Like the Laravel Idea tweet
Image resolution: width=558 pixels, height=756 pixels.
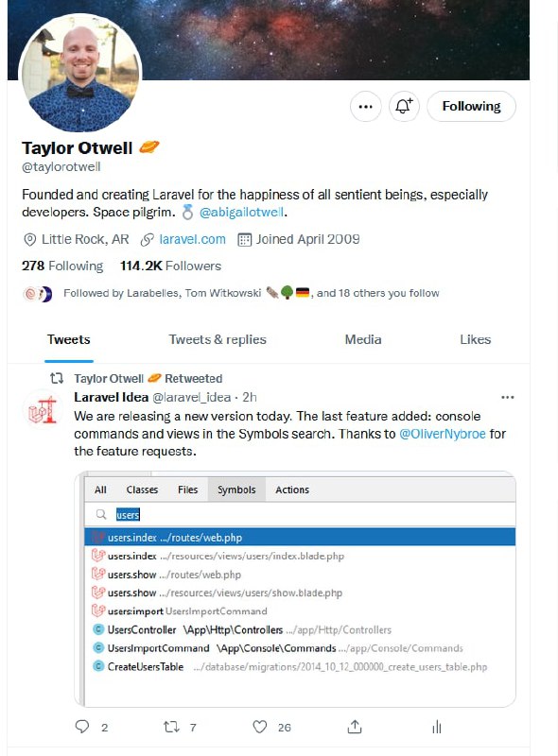click(x=260, y=727)
